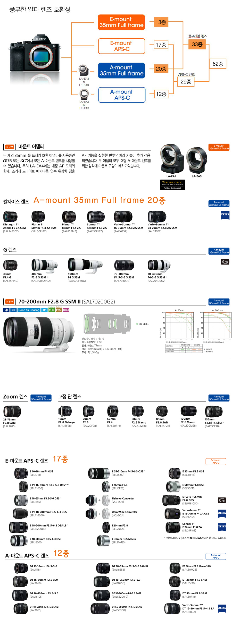The width and height of the screenshot is (232, 644).
Task: Click the 35mm F1.4 G lens image
Action: 10,265
